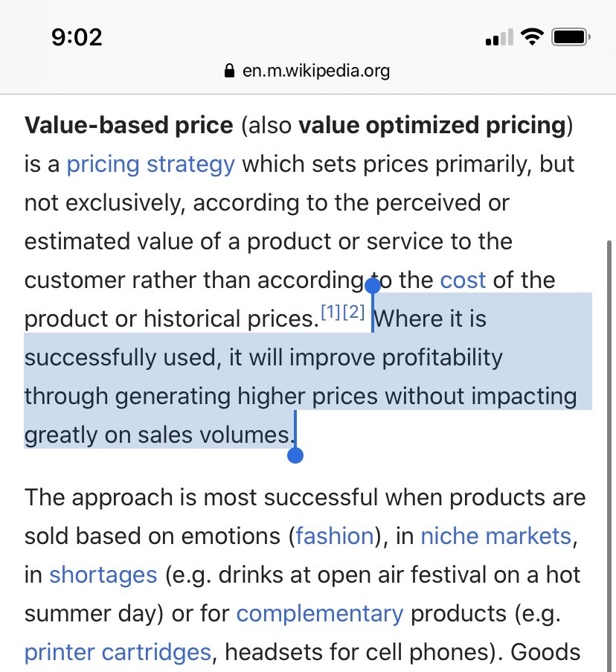Tap the highlighted text "successfully used"
Image resolution: width=616 pixels, height=672 pixels.
point(120,357)
